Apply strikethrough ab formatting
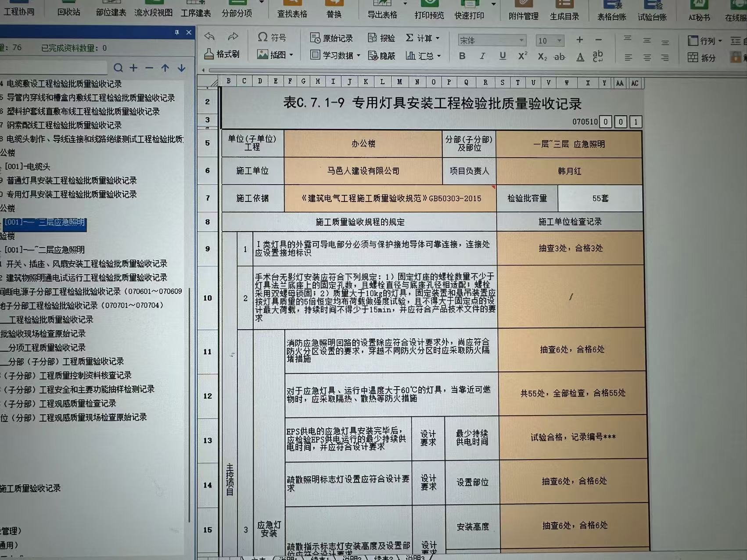Screen dimensions: 747x560 (x=560, y=57)
